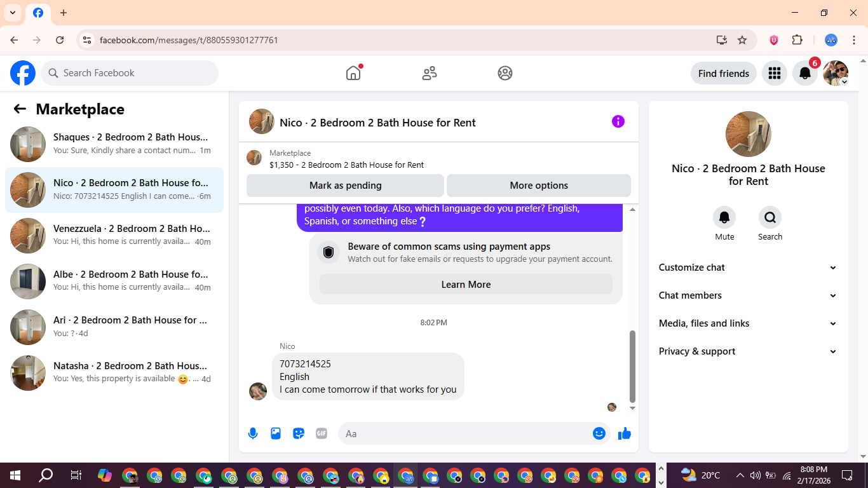Expand Media, files and links section

748,323
